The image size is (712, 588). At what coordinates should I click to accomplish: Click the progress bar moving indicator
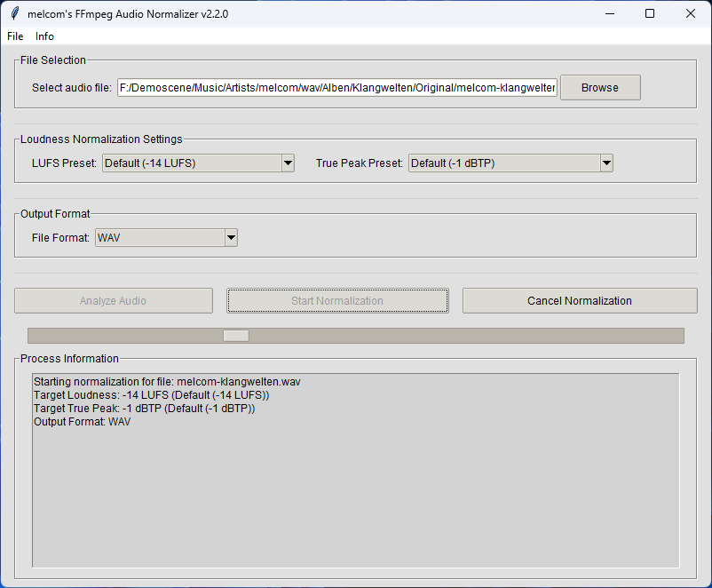236,336
